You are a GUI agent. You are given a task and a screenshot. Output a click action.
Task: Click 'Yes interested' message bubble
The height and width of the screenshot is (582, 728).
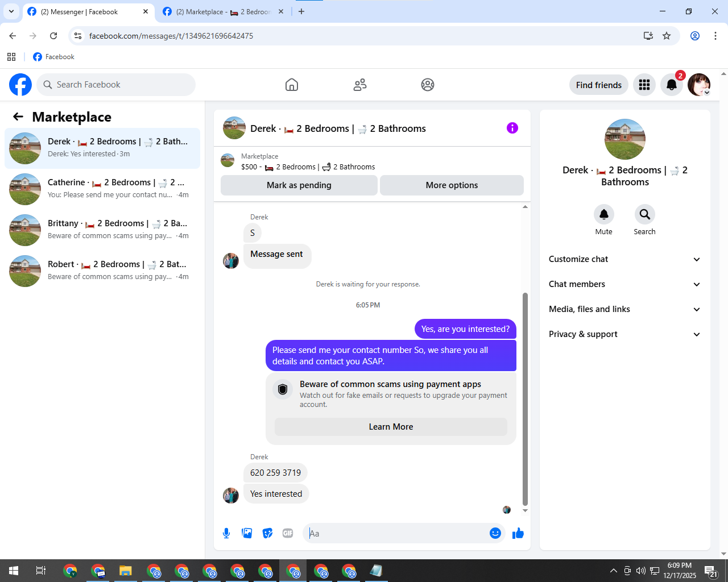[276, 494]
